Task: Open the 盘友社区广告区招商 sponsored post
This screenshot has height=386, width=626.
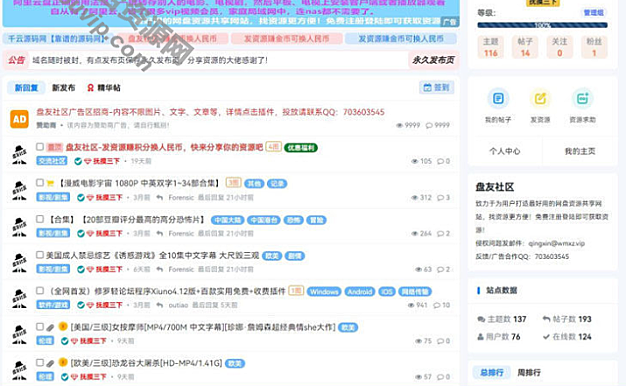Action: click(210, 112)
